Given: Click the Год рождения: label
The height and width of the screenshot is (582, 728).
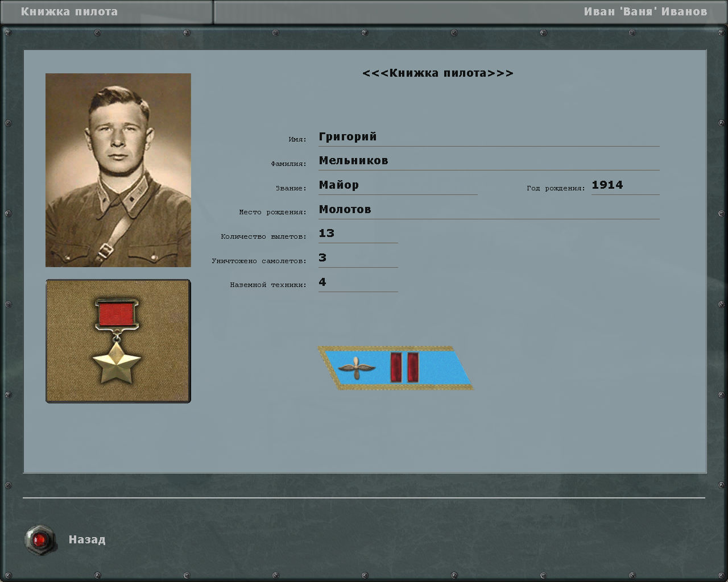Looking at the screenshot, I should click(556, 188).
